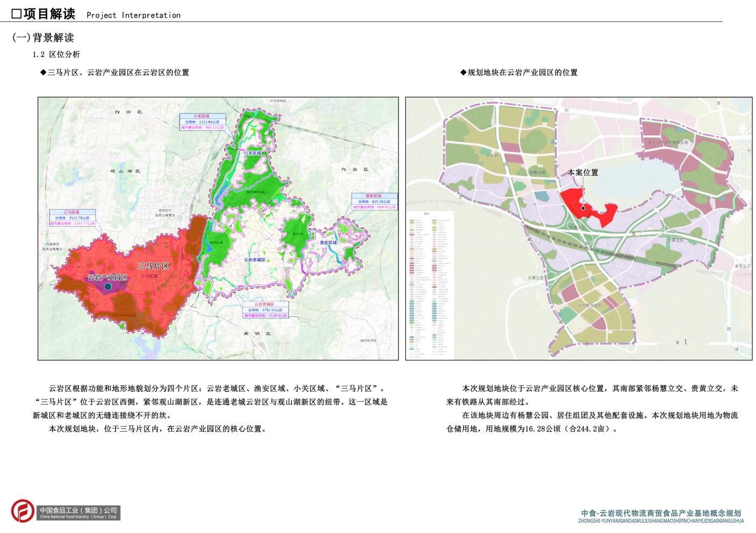
Task: Click the paragraph starting 本次规划地块位于云岩产业园区核心位置
Action: (592, 395)
